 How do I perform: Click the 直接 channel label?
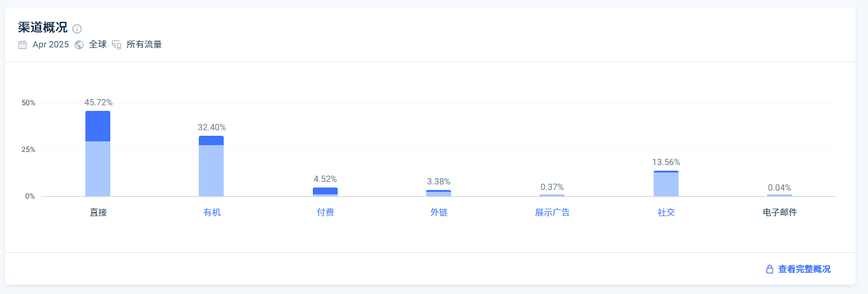[x=98, y=212]
